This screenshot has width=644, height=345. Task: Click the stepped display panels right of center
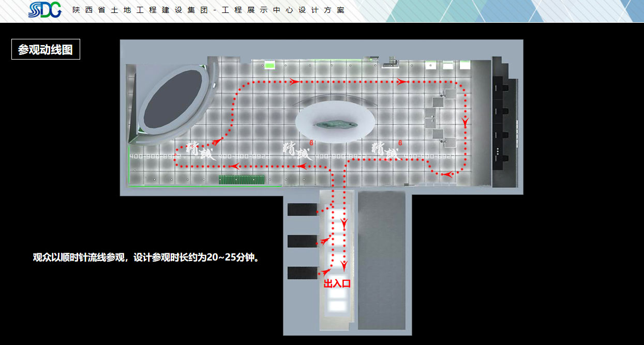coord(439,117)
